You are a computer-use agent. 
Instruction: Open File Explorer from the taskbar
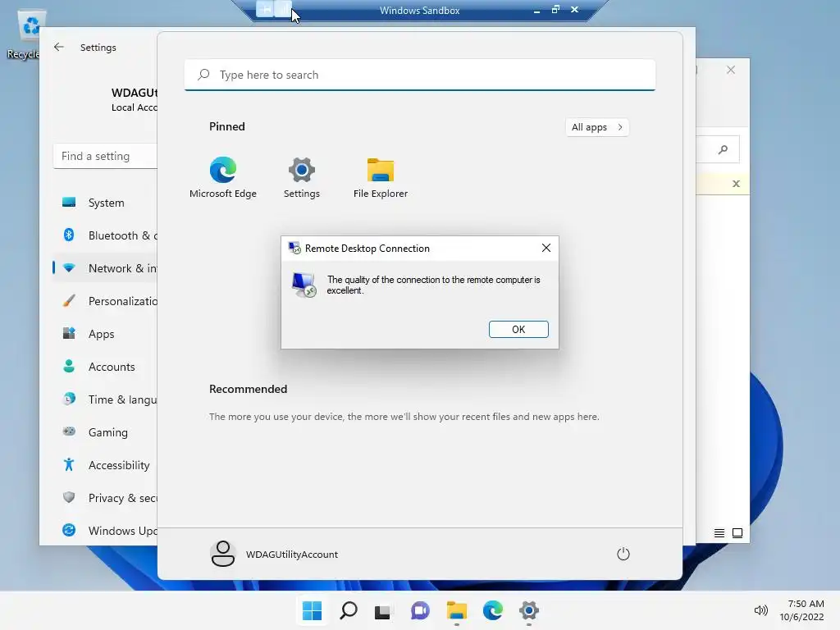tap(456, 610)
